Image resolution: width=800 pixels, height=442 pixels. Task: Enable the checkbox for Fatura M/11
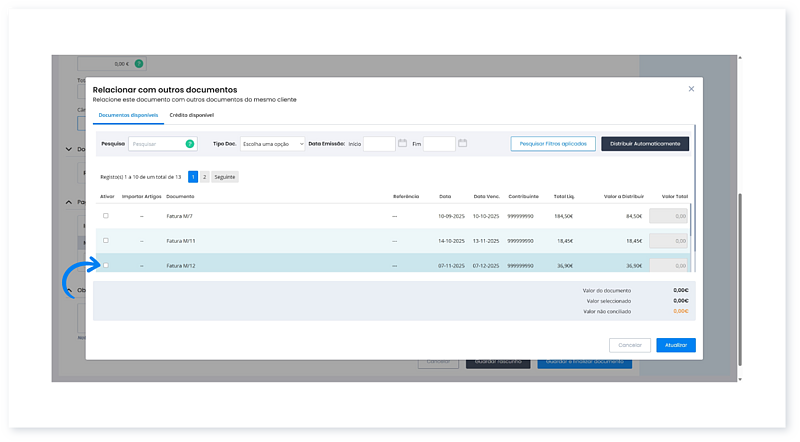click(x=106, y=240)
